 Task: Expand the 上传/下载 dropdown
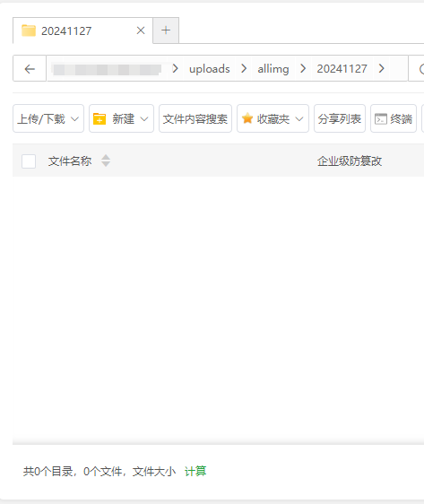(48, 118)
